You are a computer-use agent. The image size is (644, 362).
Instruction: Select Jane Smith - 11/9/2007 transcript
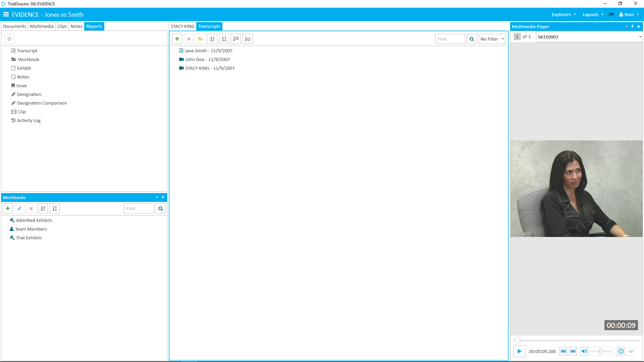pos(206,51)
